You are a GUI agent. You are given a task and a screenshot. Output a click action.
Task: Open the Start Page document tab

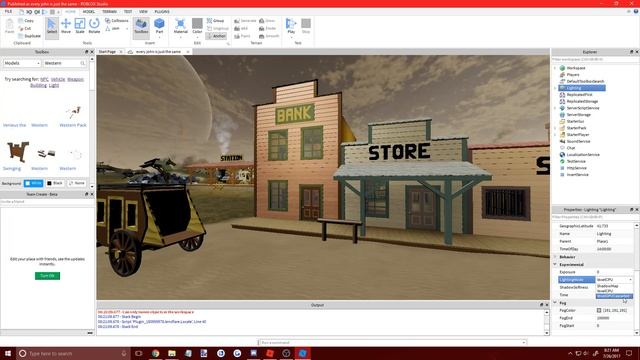107,52
